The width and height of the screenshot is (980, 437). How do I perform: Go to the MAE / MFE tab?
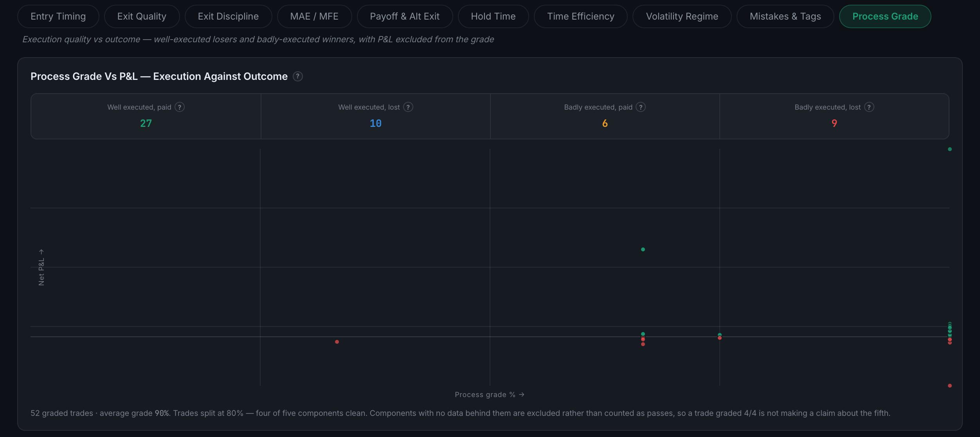click(x=314, y=16)
